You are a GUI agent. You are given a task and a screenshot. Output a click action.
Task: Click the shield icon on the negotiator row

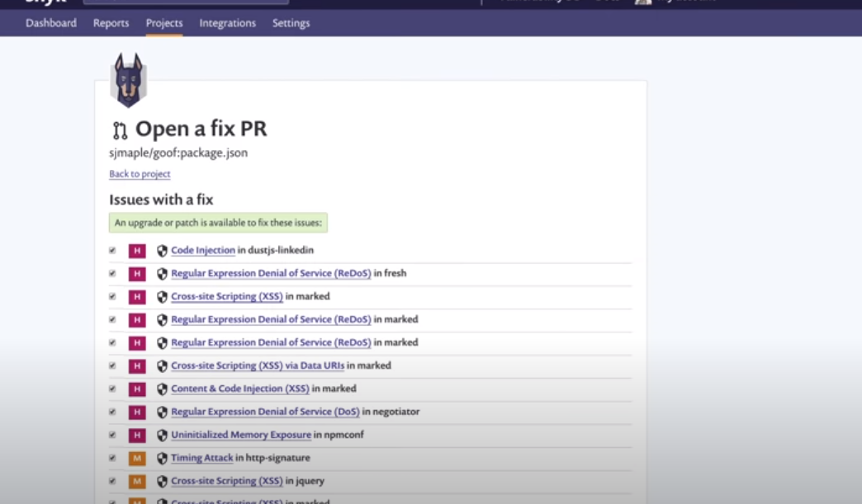[x=162, y=412]
